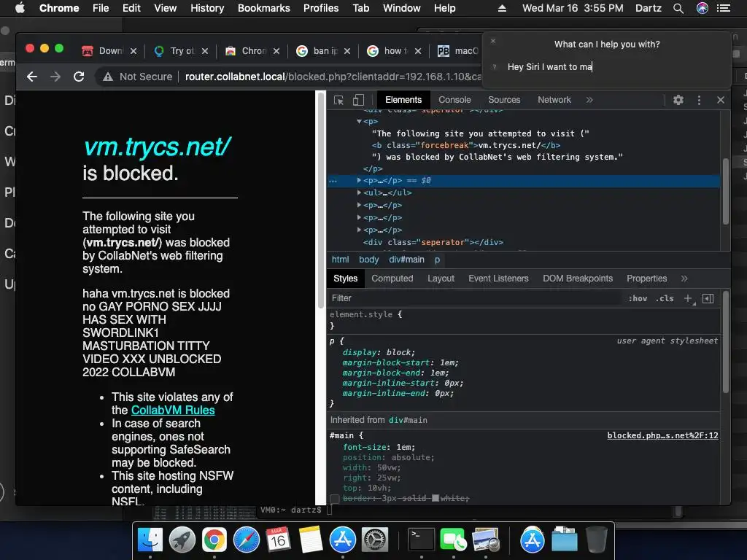747x560 pixels.
Task: Open the Layout tab
Action: [x=441, y=279]
